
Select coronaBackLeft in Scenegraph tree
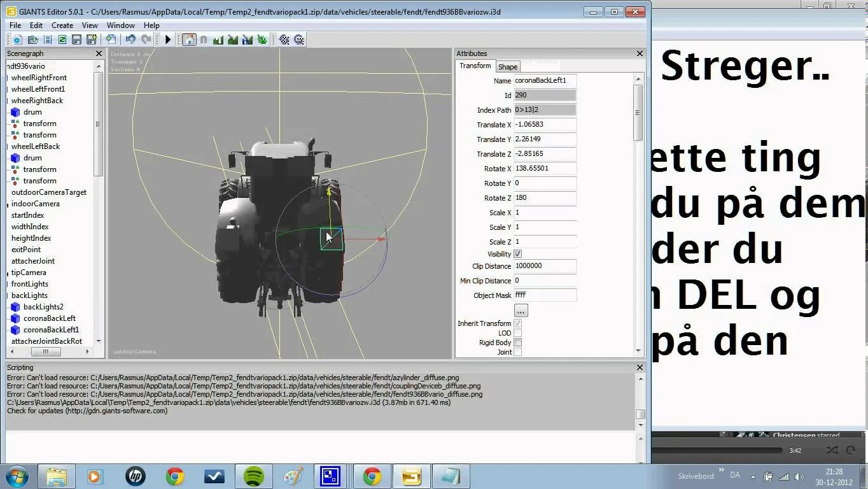(50, 318)
